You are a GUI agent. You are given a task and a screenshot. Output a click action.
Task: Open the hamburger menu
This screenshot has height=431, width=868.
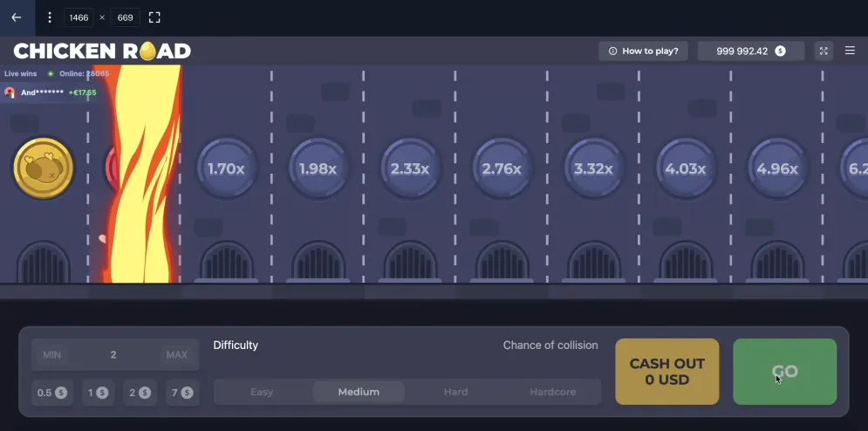click(851, 51)
